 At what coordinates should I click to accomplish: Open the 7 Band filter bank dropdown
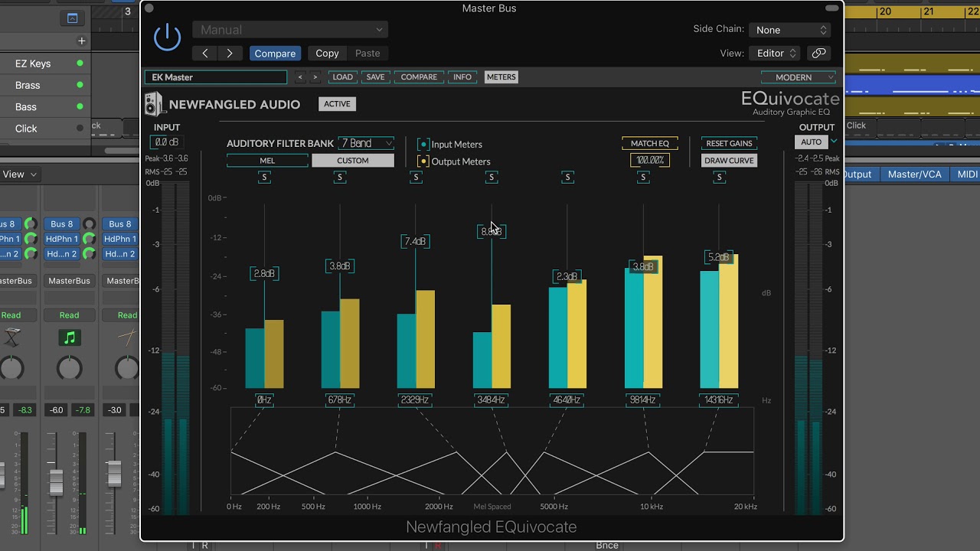coord(367,143)
